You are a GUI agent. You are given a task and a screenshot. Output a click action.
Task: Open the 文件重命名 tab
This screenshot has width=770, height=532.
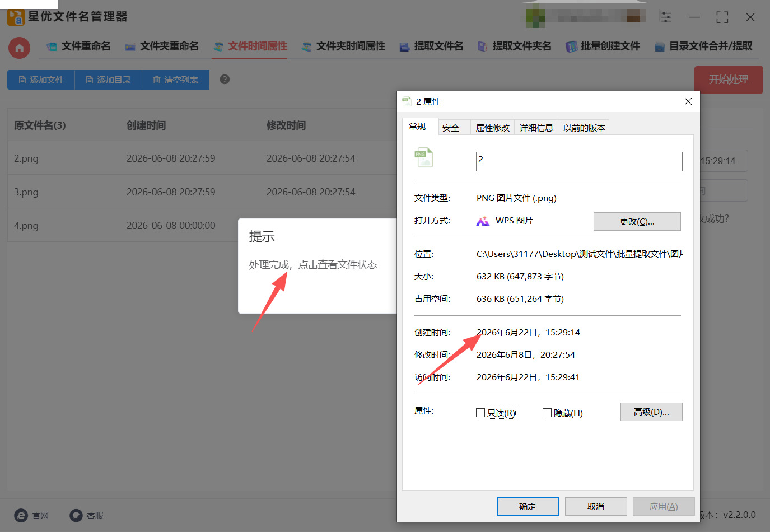(78, 46)
